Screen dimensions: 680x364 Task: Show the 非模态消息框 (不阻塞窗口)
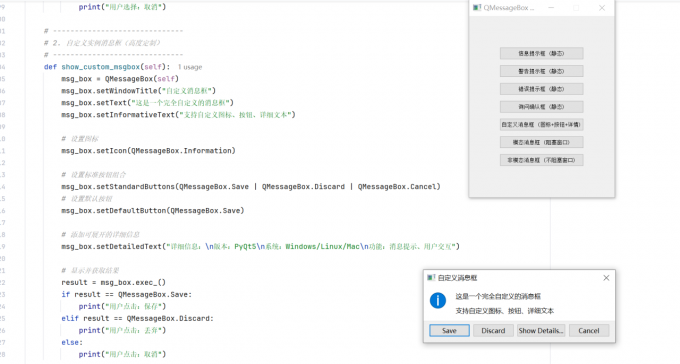[541, 160]
